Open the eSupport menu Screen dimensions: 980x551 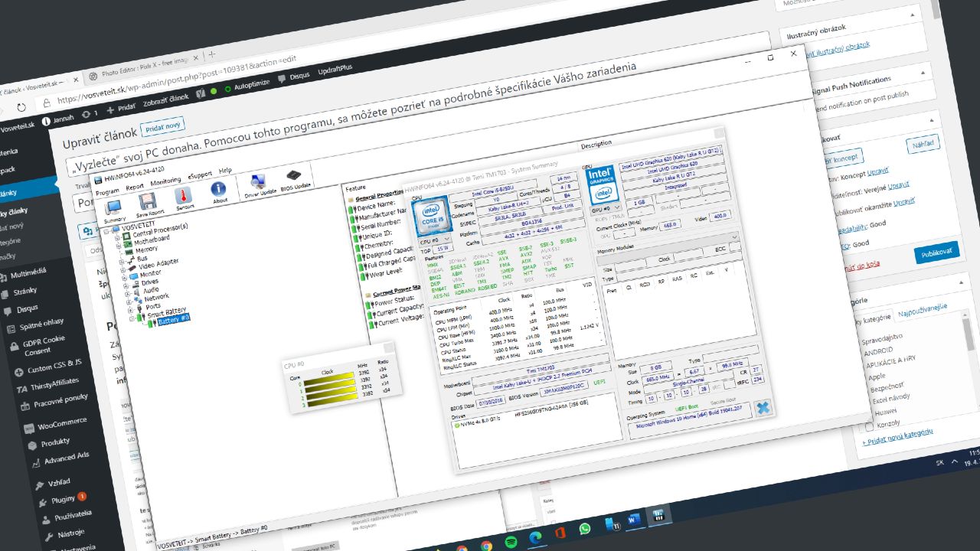[201, 174]
